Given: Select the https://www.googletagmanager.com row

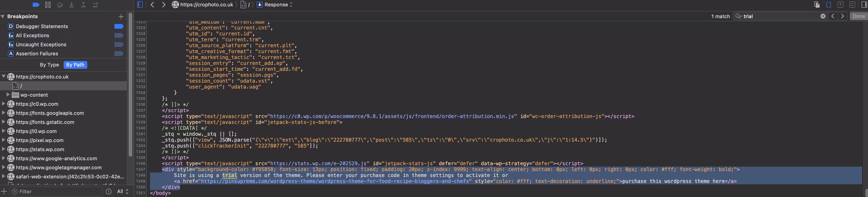Looking at the screenshot, I should coord(63,167).
